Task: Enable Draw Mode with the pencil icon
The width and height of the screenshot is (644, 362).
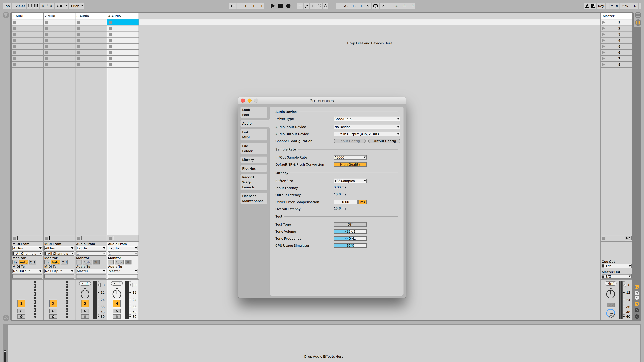Action: (x=587, y=6)
